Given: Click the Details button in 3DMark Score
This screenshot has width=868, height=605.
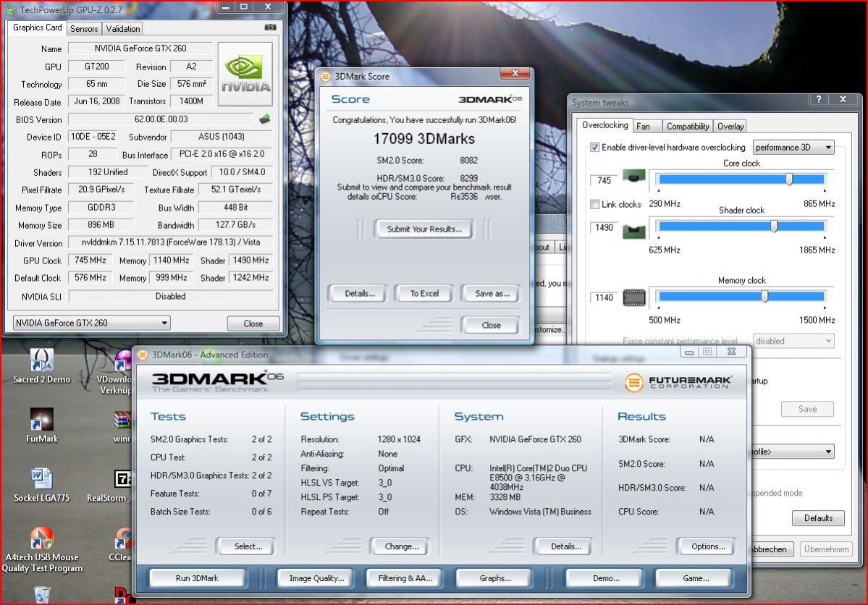Looking at the screenshot, I should click(x=360, y=293).
